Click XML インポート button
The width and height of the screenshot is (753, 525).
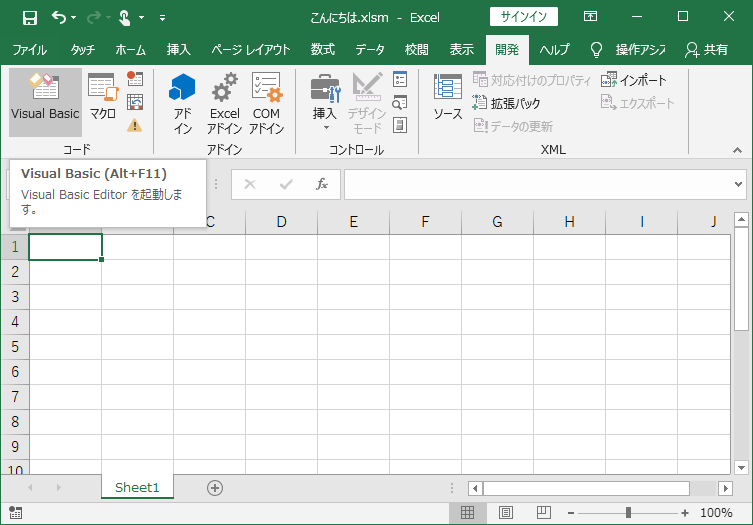tap(633, 80)
